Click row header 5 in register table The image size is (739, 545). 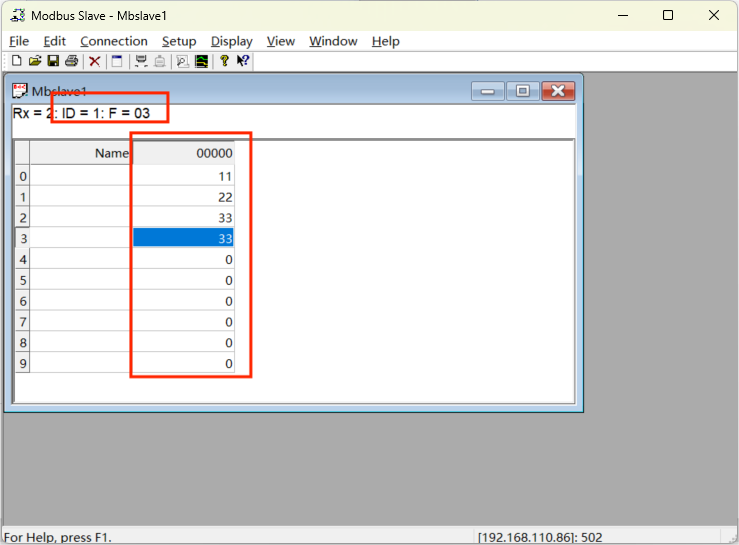pyautogui.click(x=22, y=280)
